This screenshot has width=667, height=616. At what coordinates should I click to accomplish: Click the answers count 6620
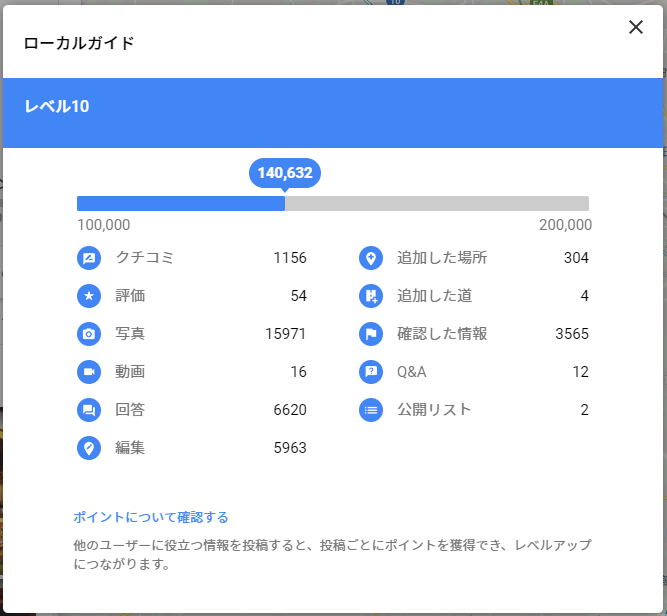(290, 410)
